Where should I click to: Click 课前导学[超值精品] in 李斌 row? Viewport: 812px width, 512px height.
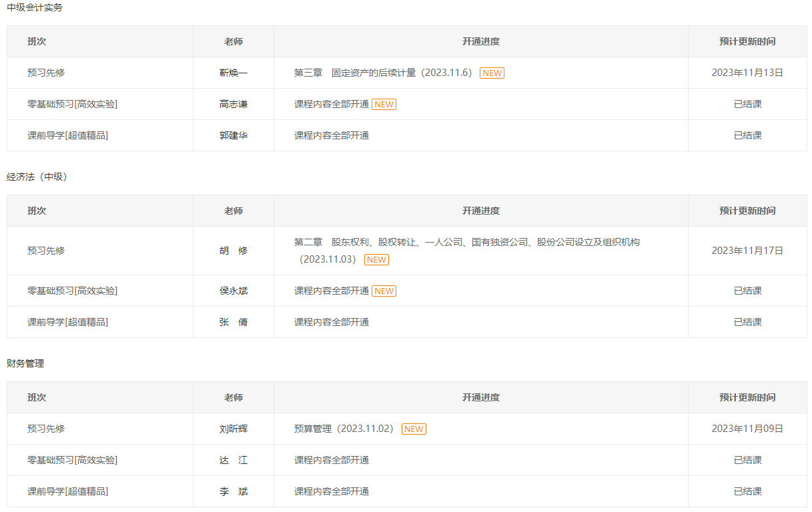[67, 492]
